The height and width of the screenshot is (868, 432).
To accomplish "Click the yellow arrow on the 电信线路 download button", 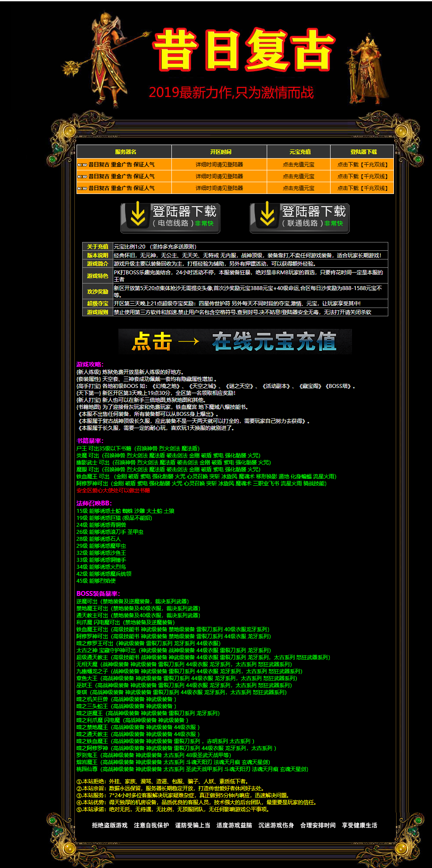I will (x=138, y=214).
